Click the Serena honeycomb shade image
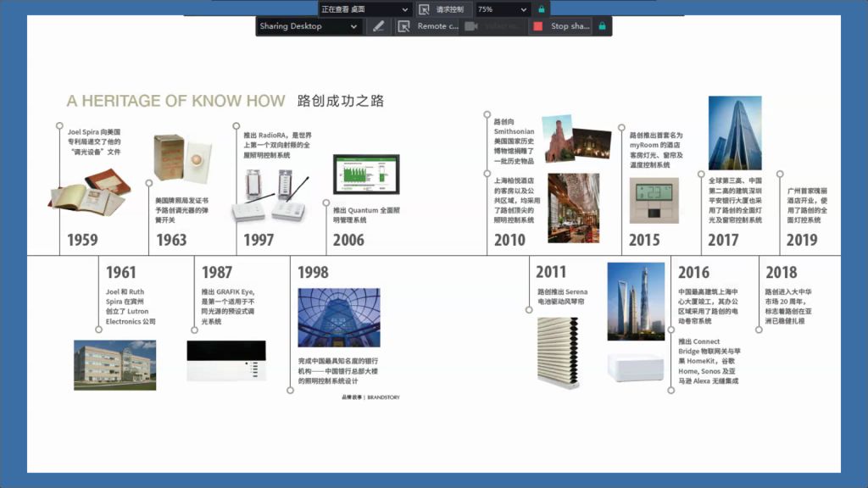 pyautogui.click(x=558, y=352)
